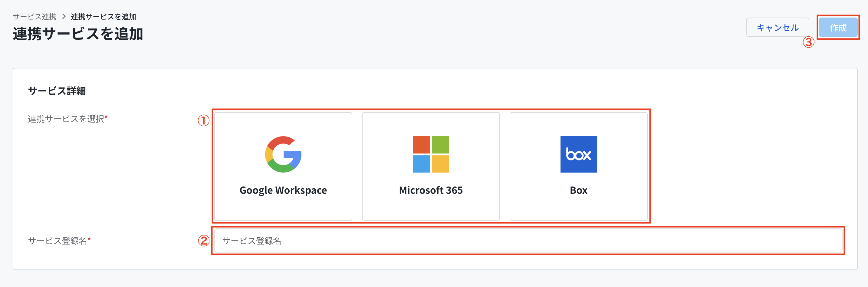868x287 pixels.
Task: Click the circled number ② annotation
Action: [204, 240]
